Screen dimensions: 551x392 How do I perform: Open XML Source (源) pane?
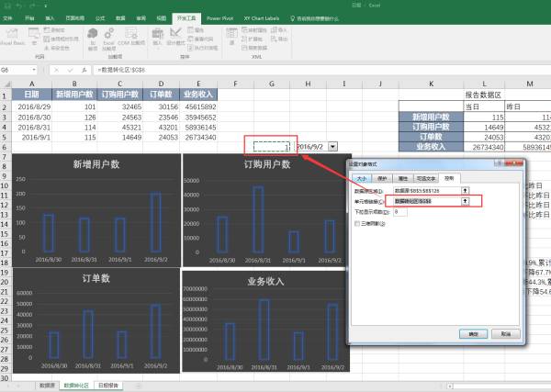coord(231,38)
